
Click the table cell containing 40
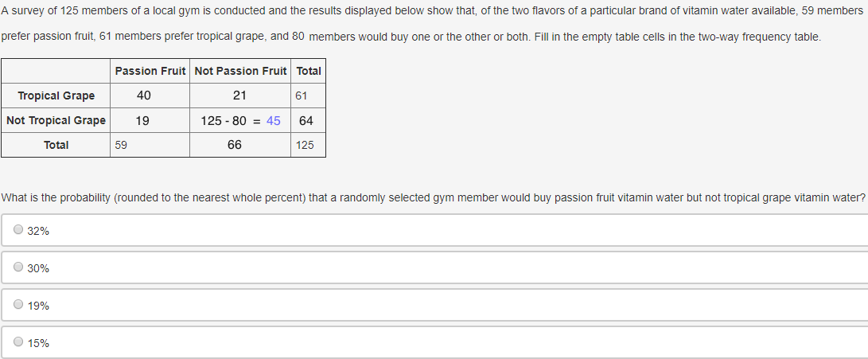pos(144,96)
